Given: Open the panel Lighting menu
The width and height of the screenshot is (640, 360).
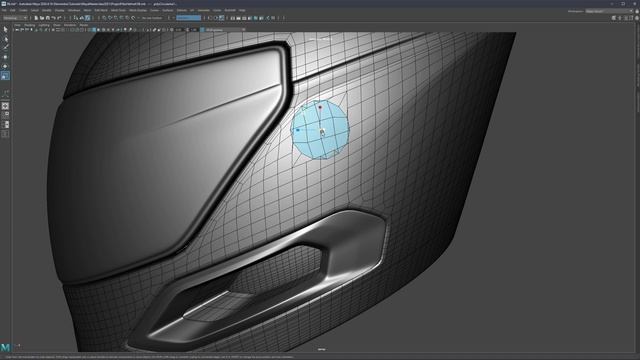Looking at the screenshot, I should pos(44,25).
